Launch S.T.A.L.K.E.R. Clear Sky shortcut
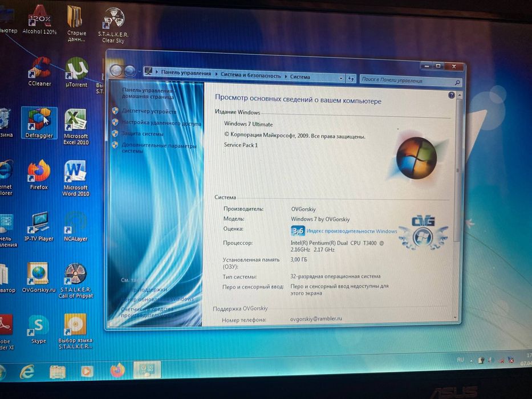Screen dimensions: 532x399 tap(113, 26)
